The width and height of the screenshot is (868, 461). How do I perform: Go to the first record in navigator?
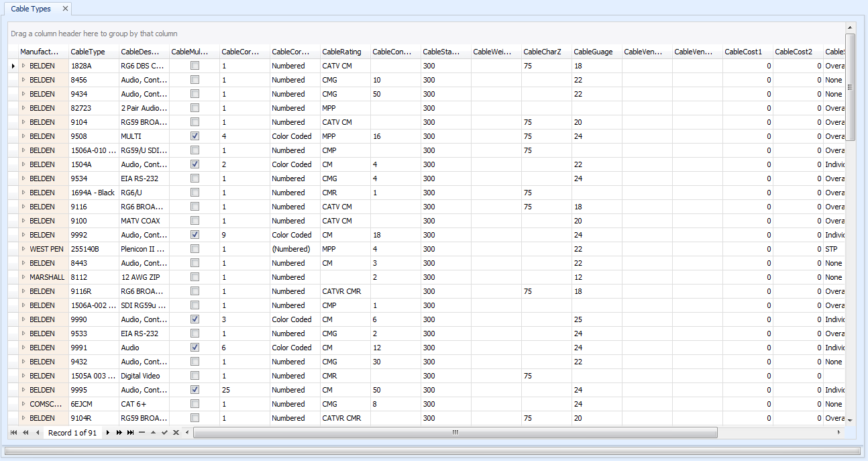(x=14, y=433)
